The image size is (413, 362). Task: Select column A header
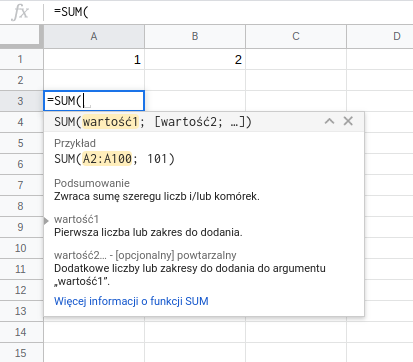pos(94,36)
